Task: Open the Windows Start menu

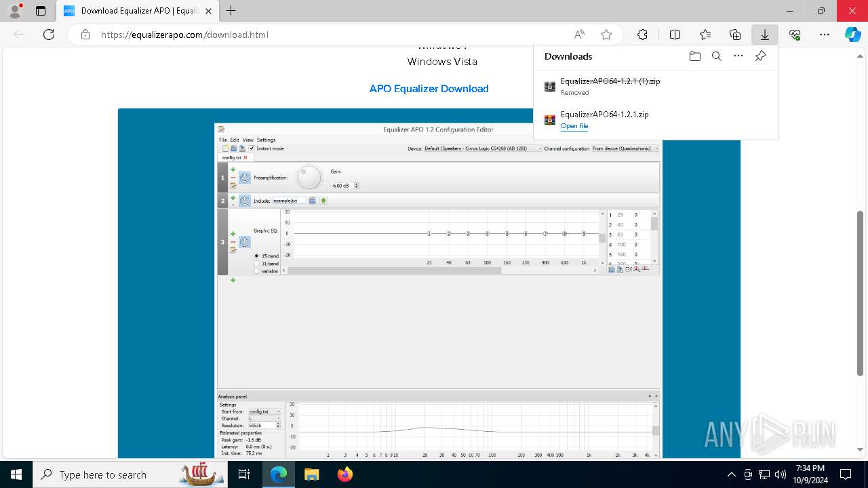Action: [x=16, y=474]
